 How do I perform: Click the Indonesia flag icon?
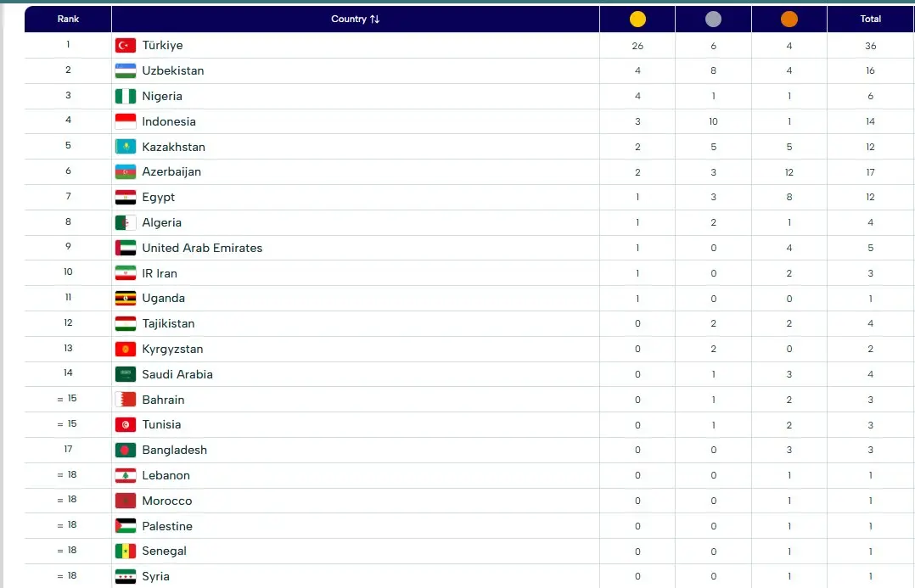[x=126, y=121]
